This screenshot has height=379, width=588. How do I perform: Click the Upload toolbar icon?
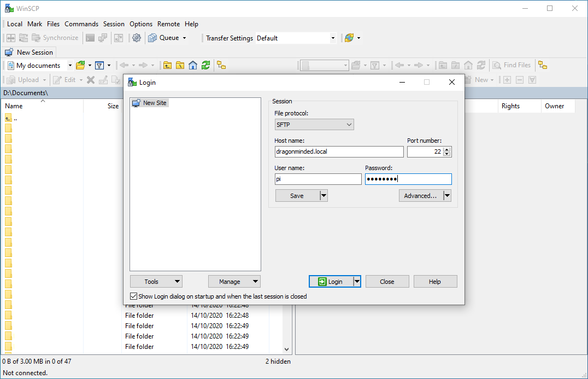pyautogui.click(x=23, y=80)
